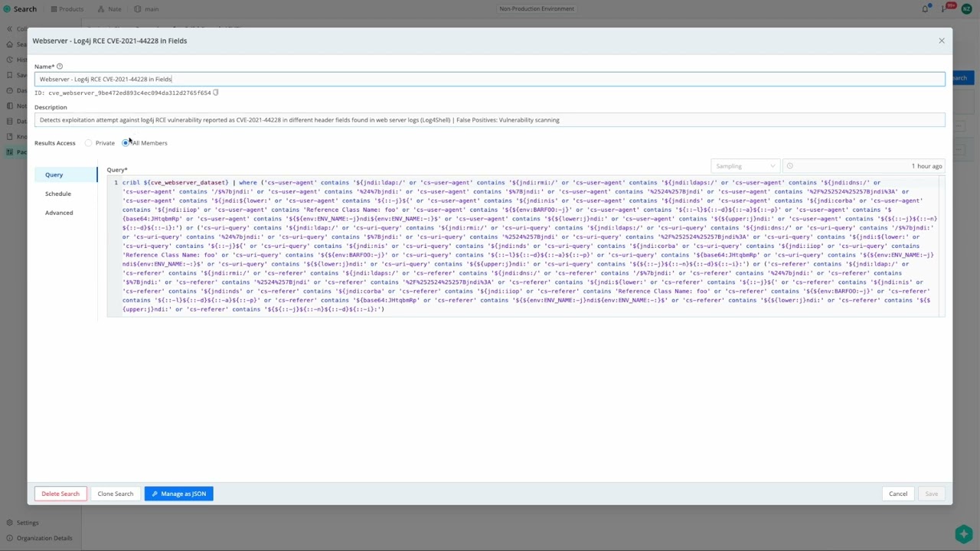This screenshot has width=980, height=551.
Task: Switch to the Schedule tab
Action: coord(58,194)
